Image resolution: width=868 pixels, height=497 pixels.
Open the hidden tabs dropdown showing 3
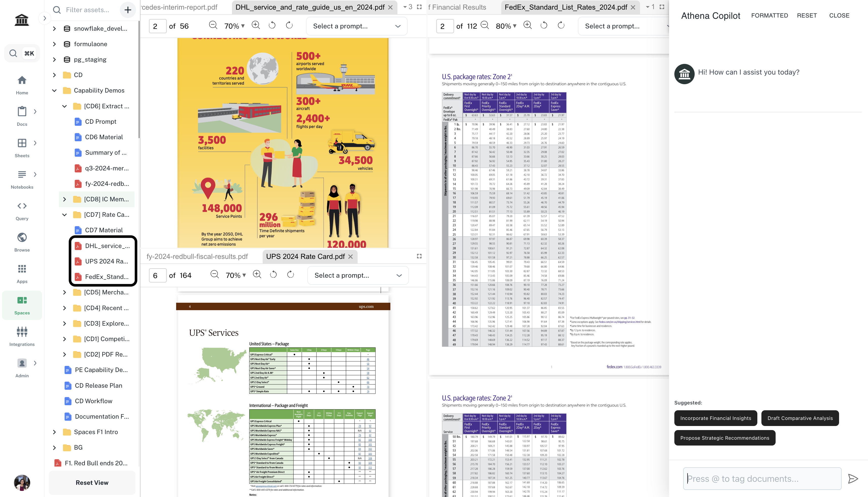(408, 7)
